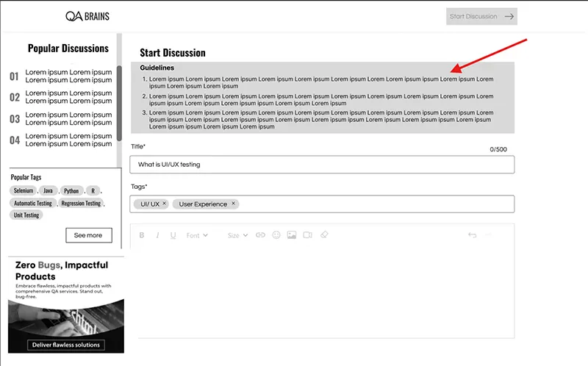Open the Size dropdown
This screenshot has height=366, width=588.
(x=237, y=235)
